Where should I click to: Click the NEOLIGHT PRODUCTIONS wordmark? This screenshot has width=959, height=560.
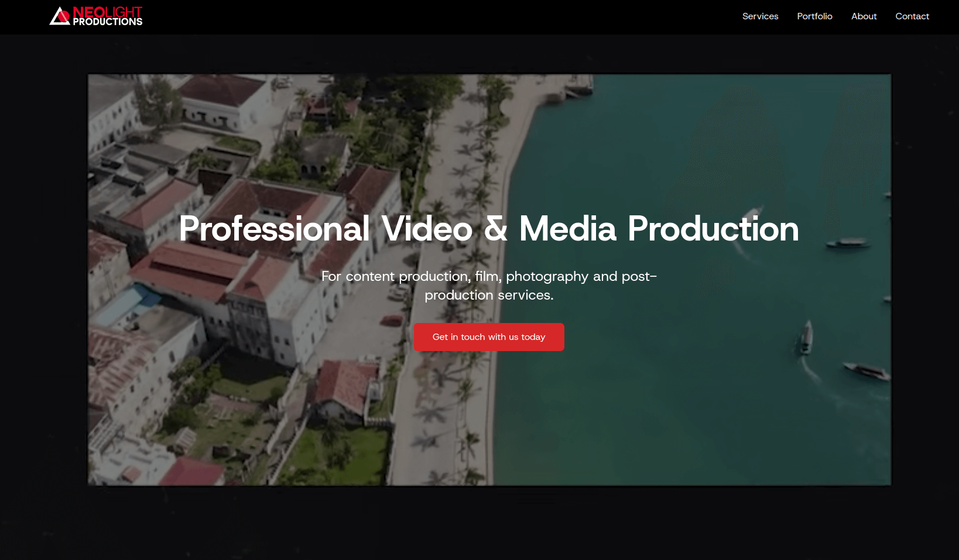(107, 16)
